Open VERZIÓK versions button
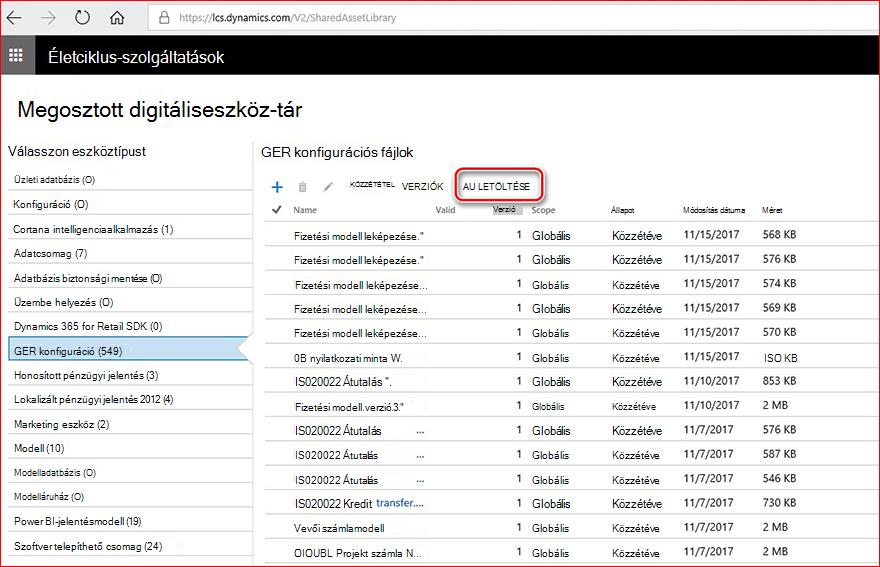Viewport: 880px width, 567px height. [423, 186]
